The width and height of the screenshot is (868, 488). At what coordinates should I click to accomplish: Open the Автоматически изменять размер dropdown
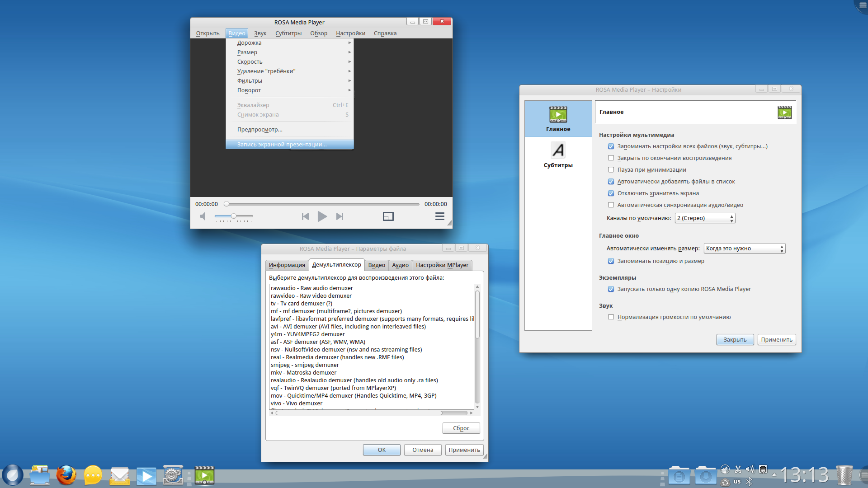click(x=744, y=249)
